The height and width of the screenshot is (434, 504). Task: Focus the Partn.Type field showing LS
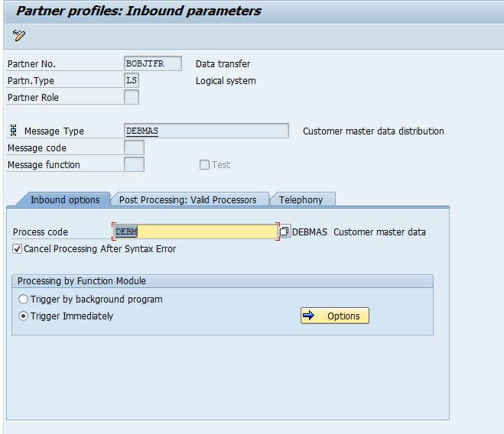[132, 80]
